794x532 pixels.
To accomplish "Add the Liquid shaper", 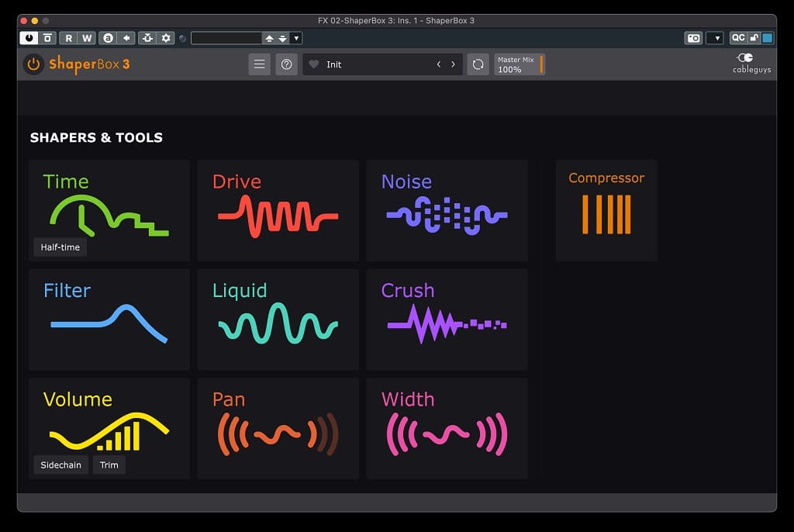I will [x=278, y=320].
